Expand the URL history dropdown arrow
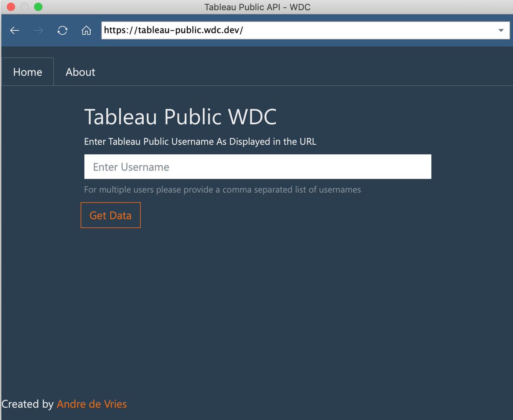 click(x=501, y=30)
